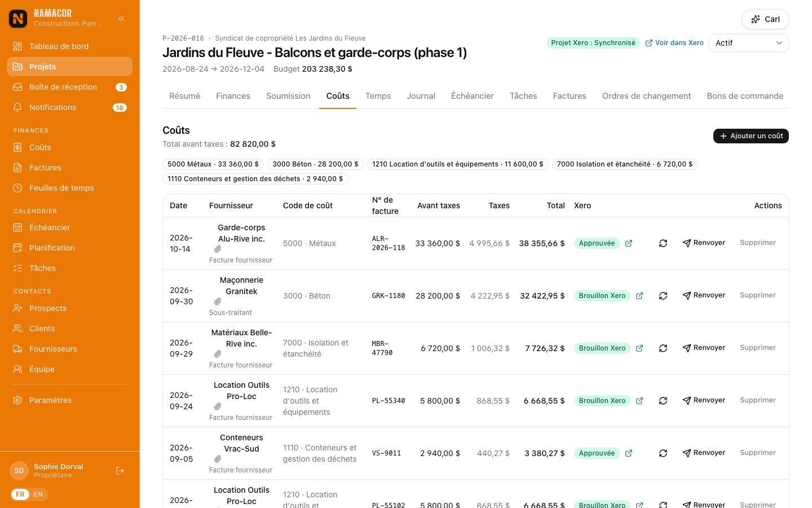
Task: Click the sync icon in the Garde-corps Alu-Rive row
Action: (663, 243)
